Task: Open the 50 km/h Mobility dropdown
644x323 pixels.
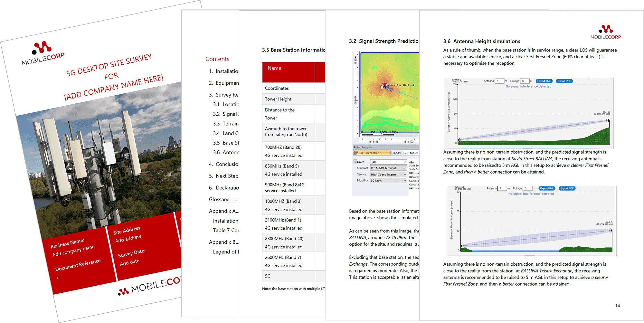Action: point(388,181)
